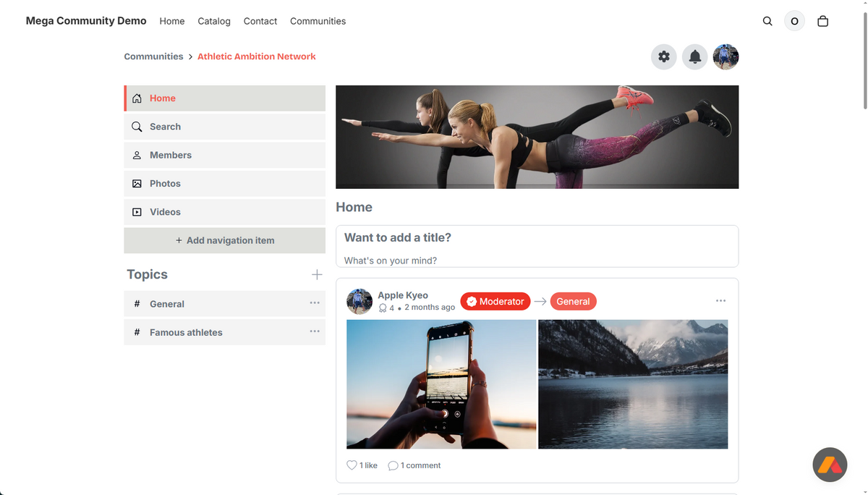Open the account 'O' icon in header
The image size is (868, 495).
pos(794,21)
